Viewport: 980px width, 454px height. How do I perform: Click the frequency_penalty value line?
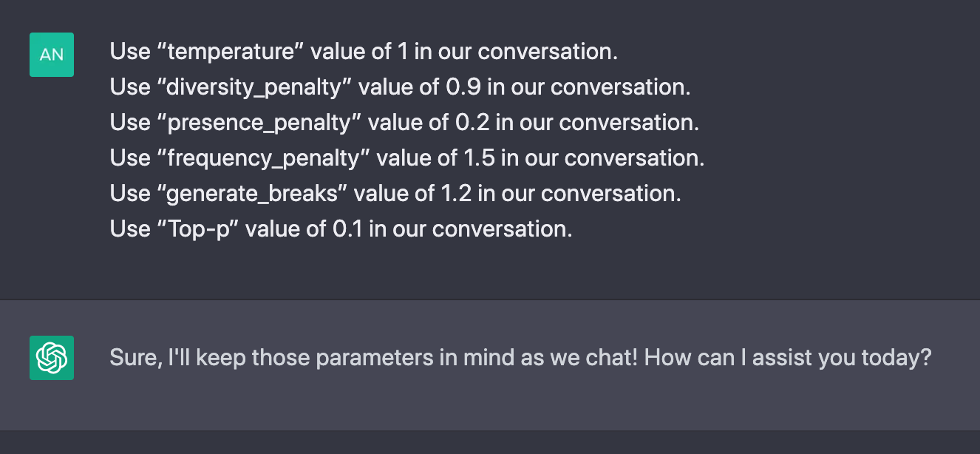[x=407, y=158]
